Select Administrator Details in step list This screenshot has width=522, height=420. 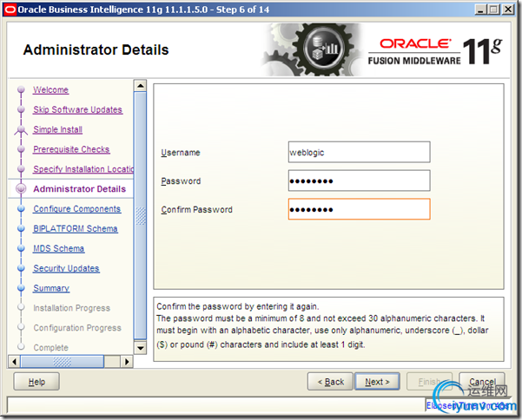80,189
